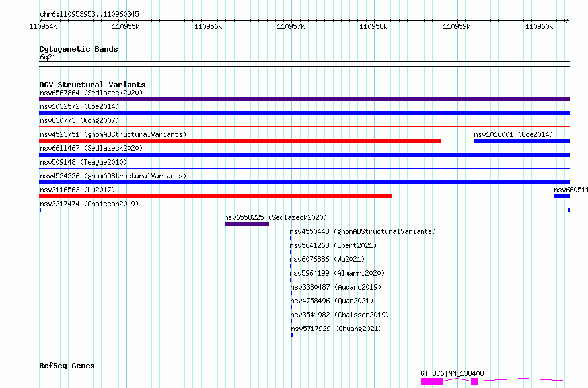588x388 pixels.
Task: Click the RefSeq Genes track title
Action: 67,366
